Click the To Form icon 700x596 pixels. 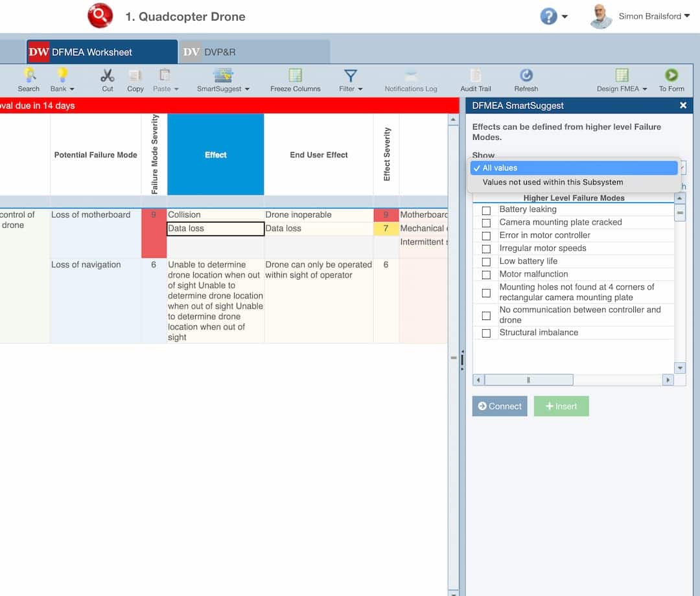(x=671, y=79)
